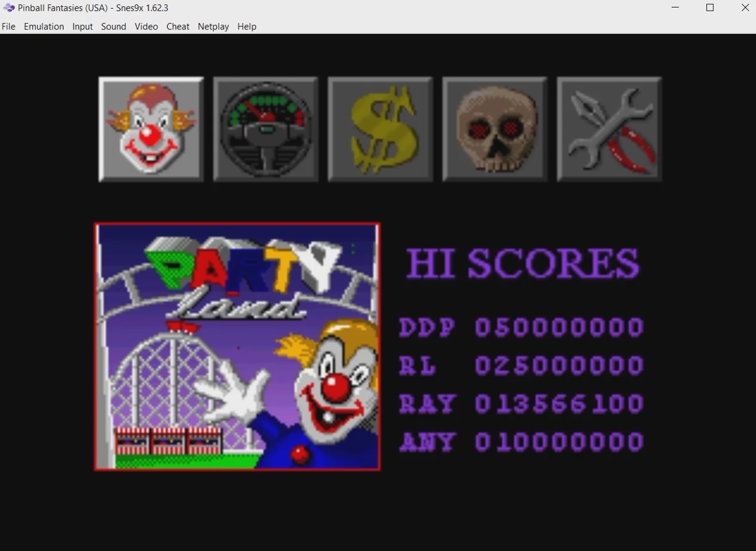
Task: Choose the steering wheel Speed Devils icon
Action: click(265, 129)
